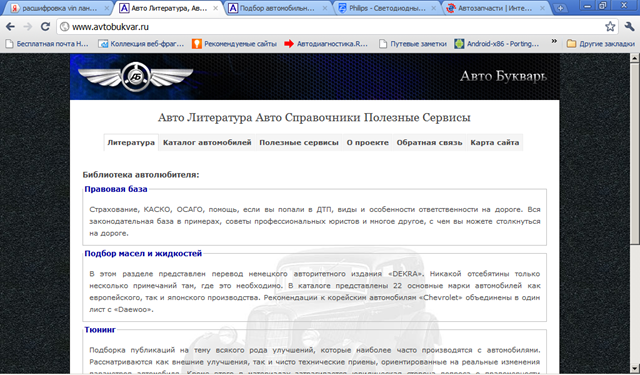Click the vertical scrollbar thumb

pyautogui.click(x=635, y=153)
